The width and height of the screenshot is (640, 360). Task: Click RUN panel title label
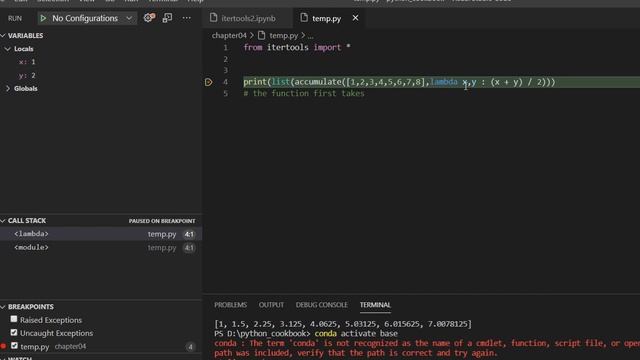[15, 18]
